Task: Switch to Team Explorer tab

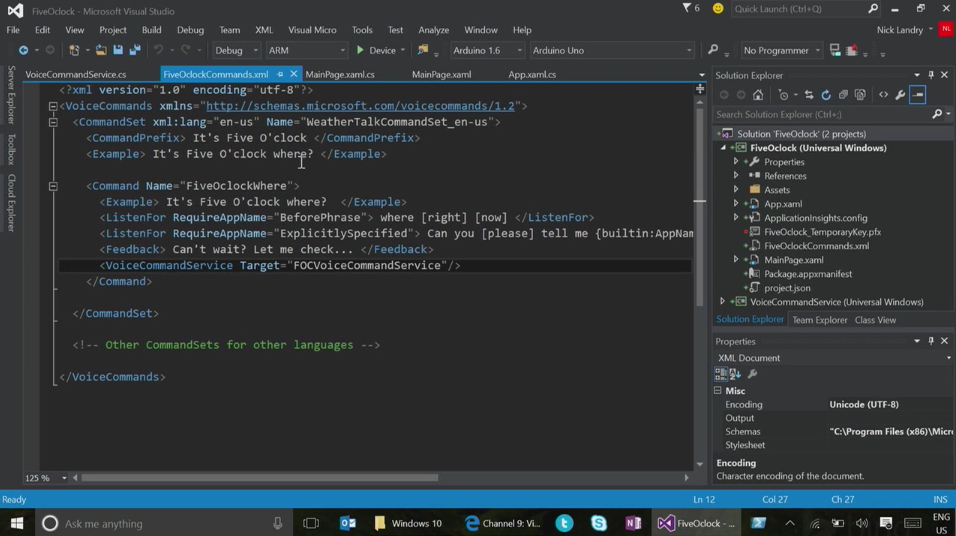Action: point(819,320)
